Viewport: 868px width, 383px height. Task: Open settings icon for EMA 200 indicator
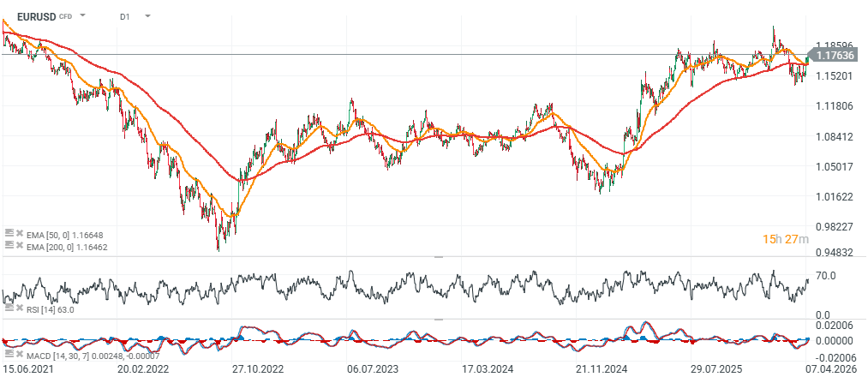9,246
